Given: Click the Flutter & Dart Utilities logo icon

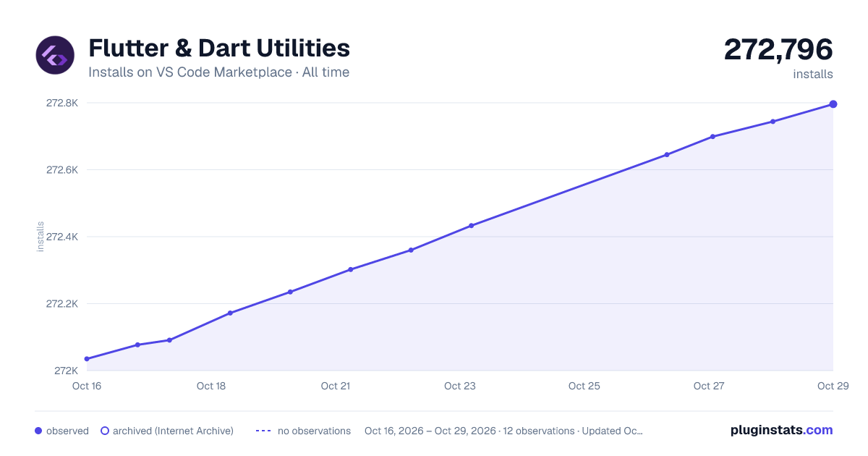Looking at the screenshot, I should pyautogui.click(x=55, y=55).
